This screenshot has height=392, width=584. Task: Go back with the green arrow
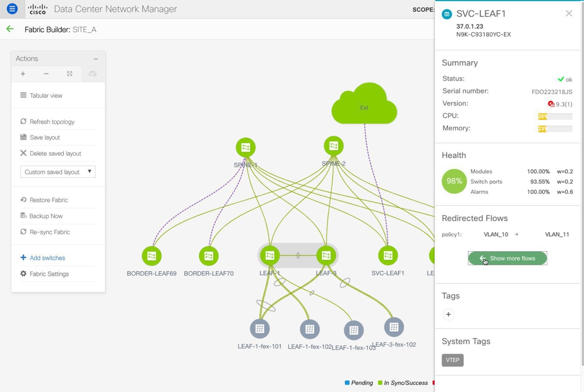coord(10,29)
